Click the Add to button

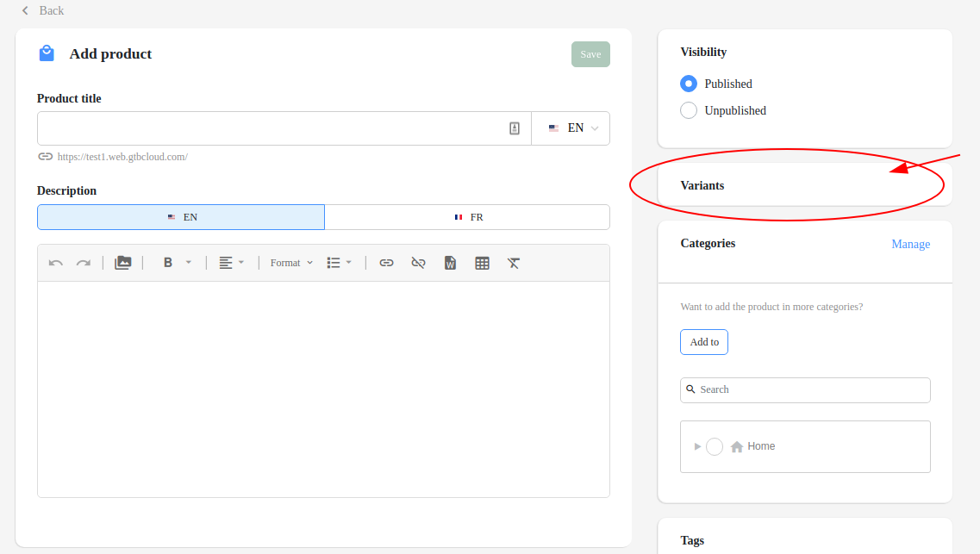tap(704, 342)
